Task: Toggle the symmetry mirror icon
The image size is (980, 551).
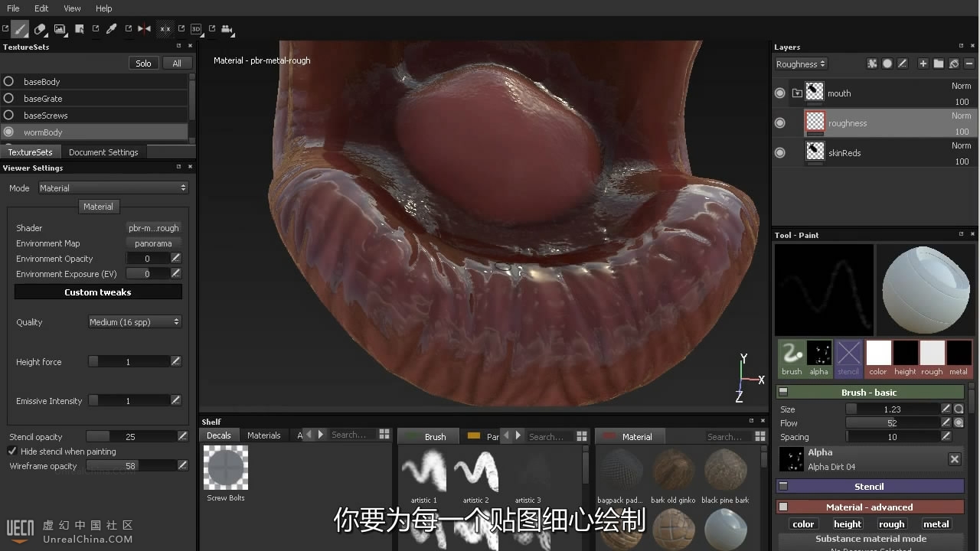Action: click(x=144, y=29)
